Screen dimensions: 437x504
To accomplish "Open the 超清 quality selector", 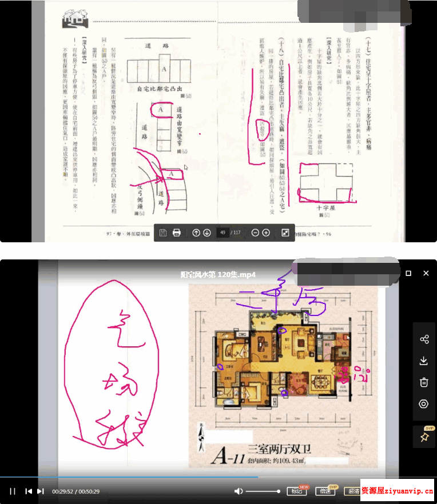I will (x=353, y=491).
